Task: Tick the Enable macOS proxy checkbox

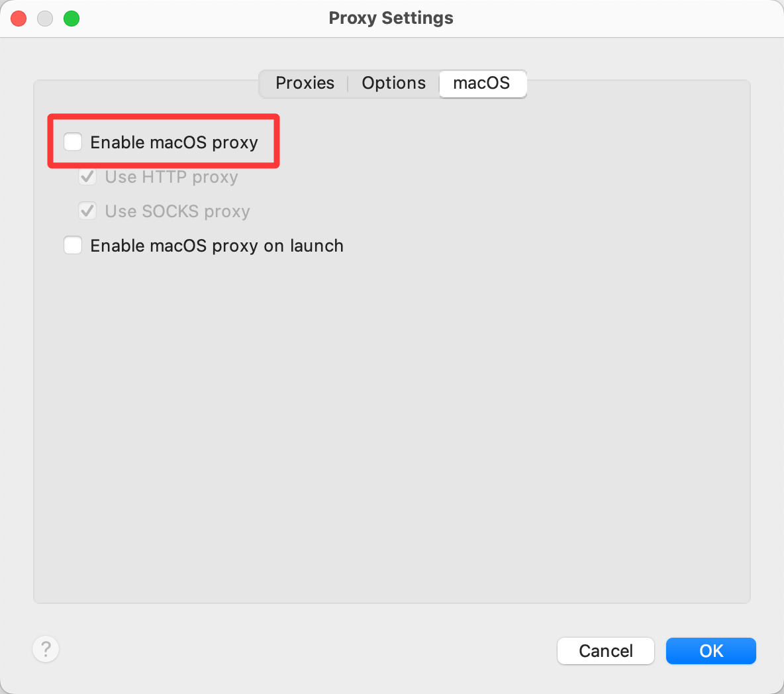Action: (73, 142)
